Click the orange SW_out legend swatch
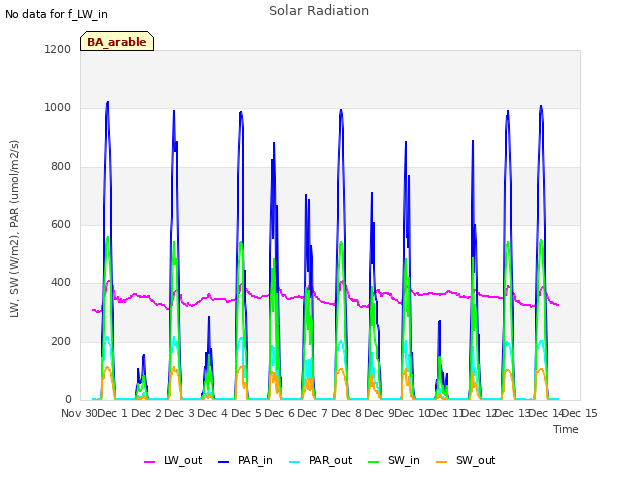640x480 pixels. pos(441,462)
